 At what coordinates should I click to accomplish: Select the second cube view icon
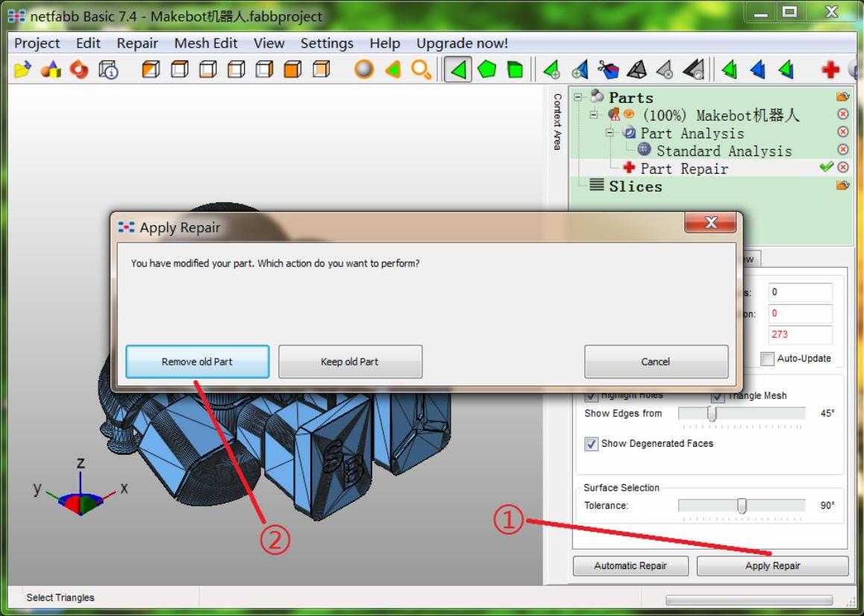click(x=179, y=70)
